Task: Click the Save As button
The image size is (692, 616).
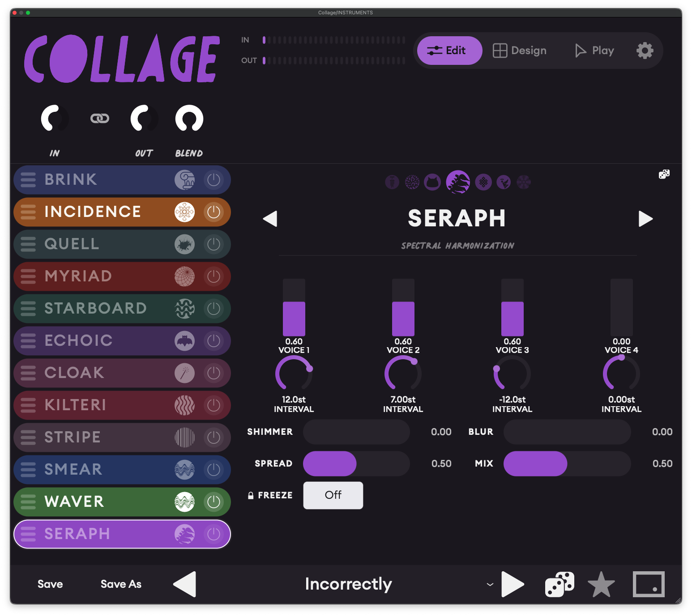Action: 121,584
